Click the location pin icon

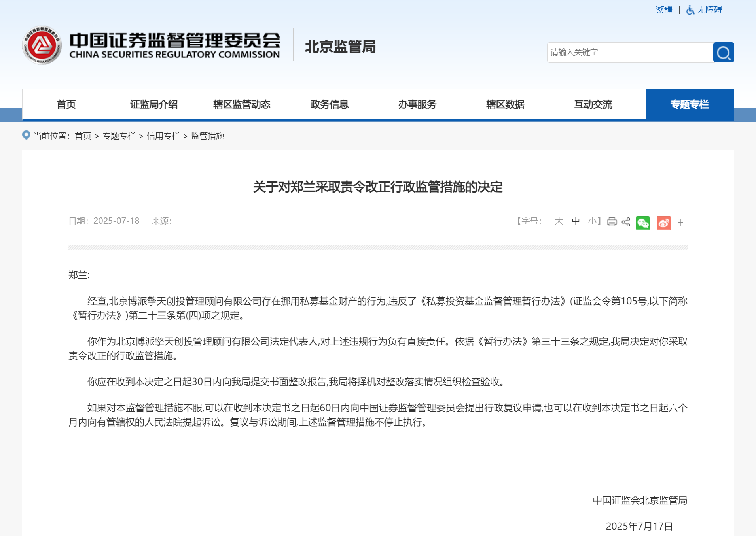[x=26, y=135]
